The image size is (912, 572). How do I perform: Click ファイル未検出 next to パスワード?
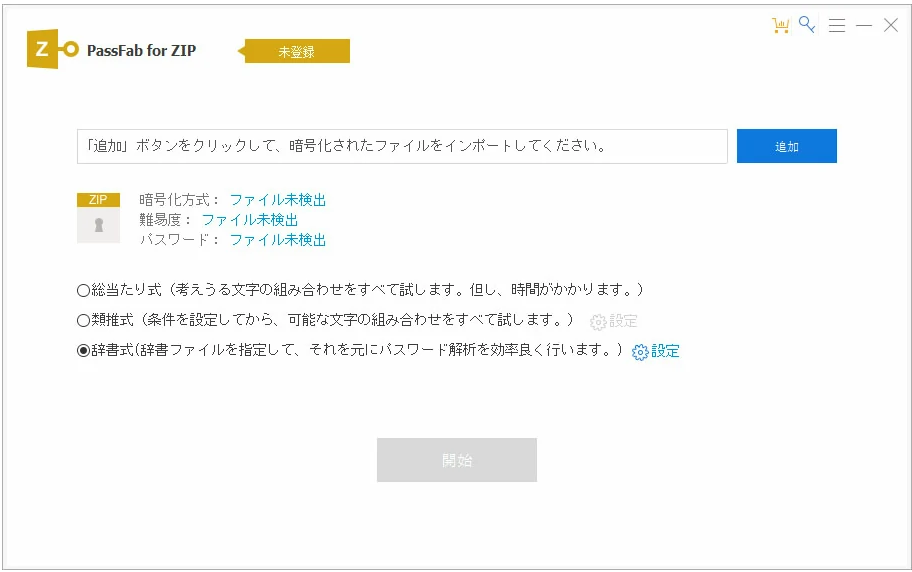click(277, 240)
